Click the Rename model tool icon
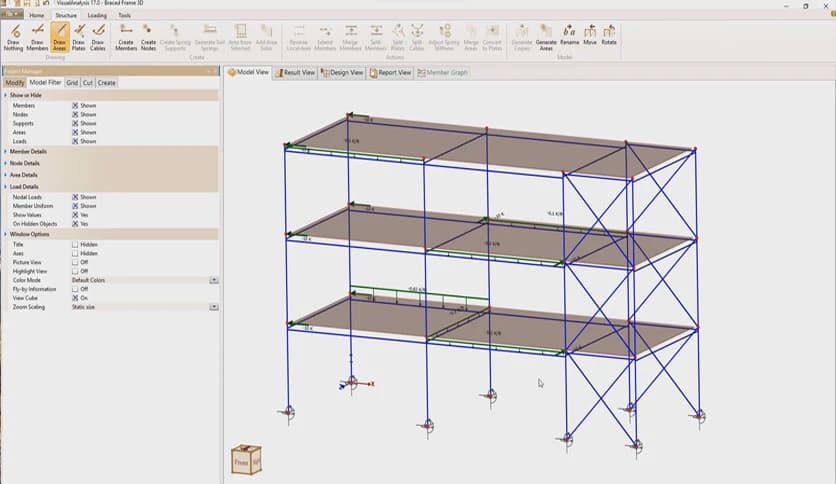This screenshot has height=484, width=836. [x=569, y=35]
